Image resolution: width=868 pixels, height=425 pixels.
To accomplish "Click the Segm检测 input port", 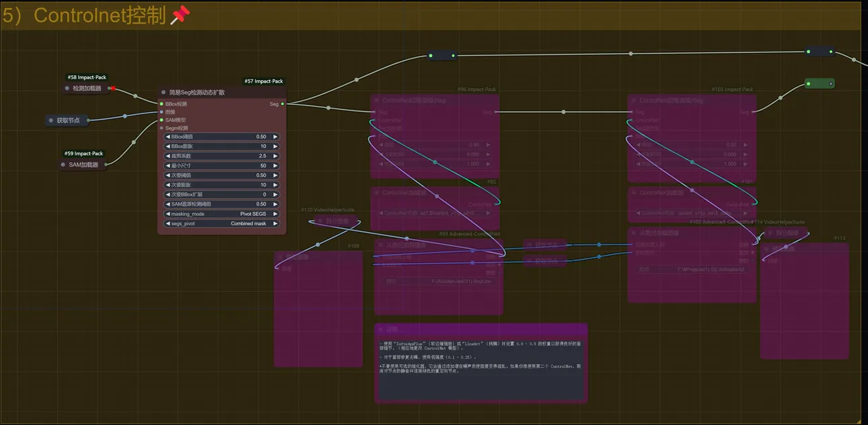I will 161,128.
